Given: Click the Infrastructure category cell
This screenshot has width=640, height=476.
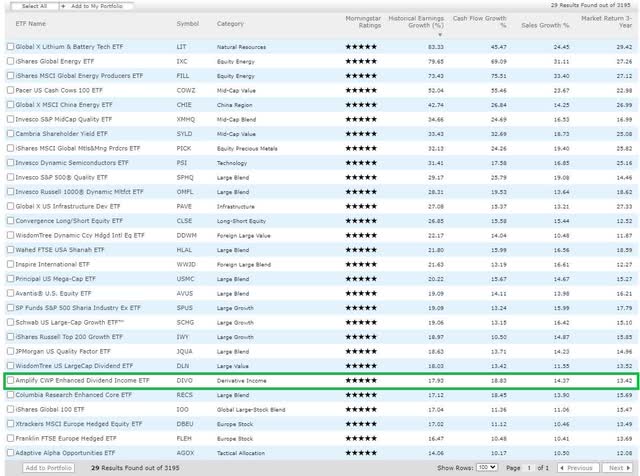Looking at the screenshot, I should [236, 207].
